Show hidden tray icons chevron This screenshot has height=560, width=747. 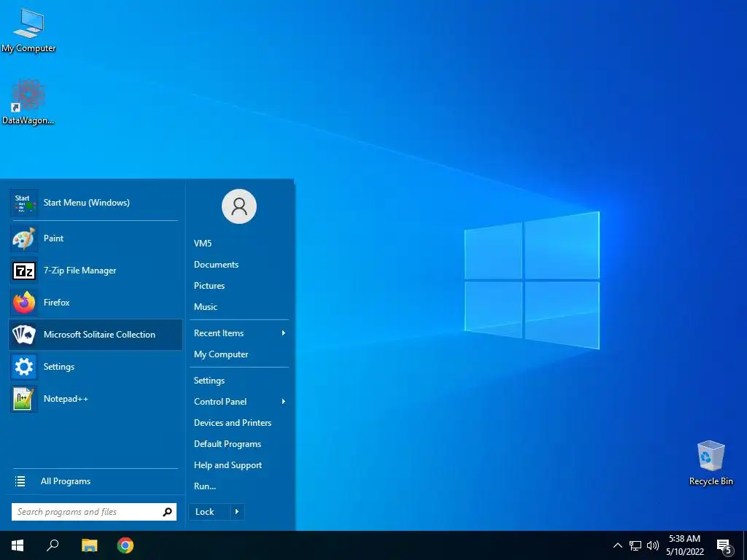click(617, 545)
